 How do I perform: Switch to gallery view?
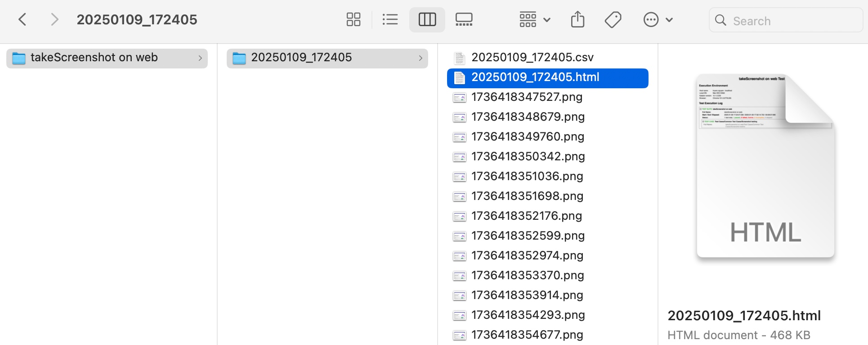coord(464,19)
